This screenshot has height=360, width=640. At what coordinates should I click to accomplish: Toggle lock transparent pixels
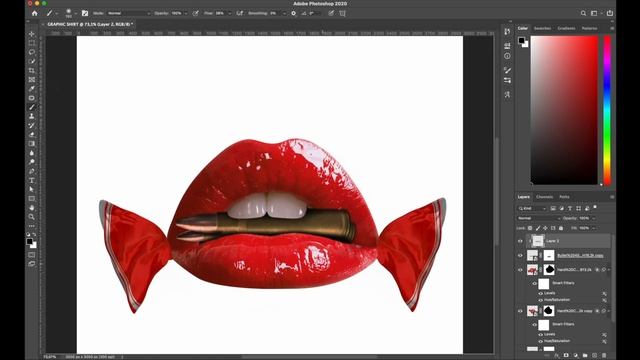coord(530,228)
